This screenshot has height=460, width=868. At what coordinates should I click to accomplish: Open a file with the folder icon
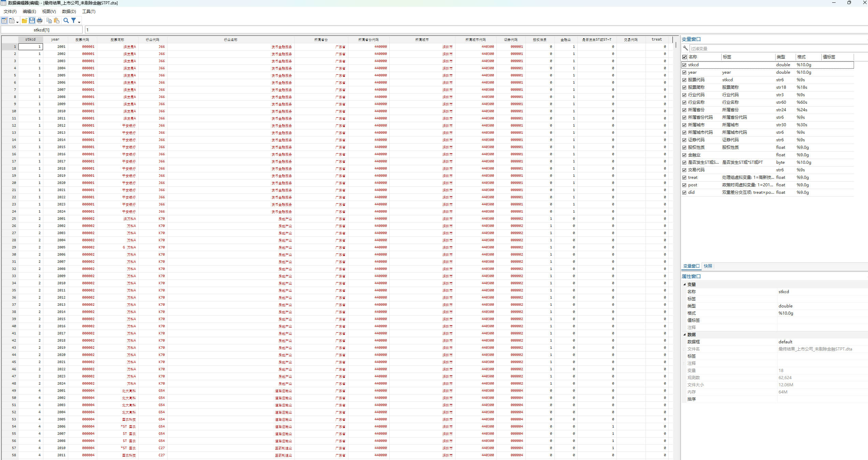click(24, 21)
